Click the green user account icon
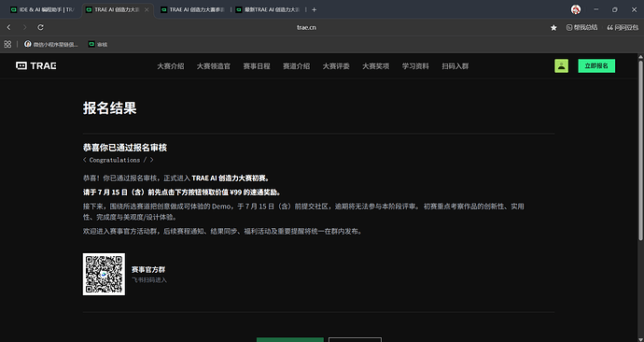 562,65
